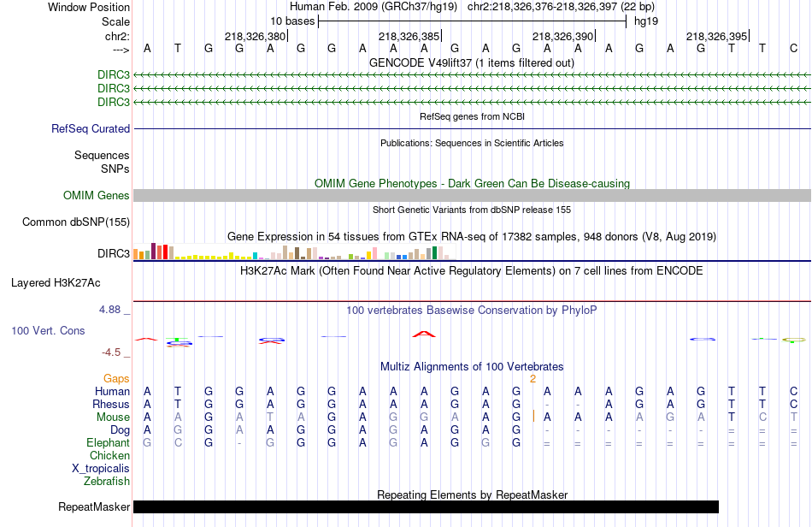This screenshot has height=527, width=812.
Task: Click the C base in the Mouse alignment row
Action: point(762,417)
